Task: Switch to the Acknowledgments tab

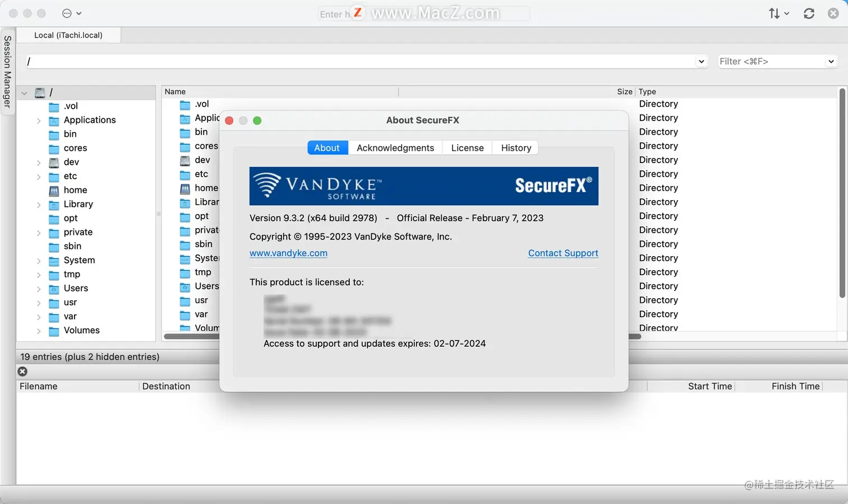Action: (x=395, y=148)
